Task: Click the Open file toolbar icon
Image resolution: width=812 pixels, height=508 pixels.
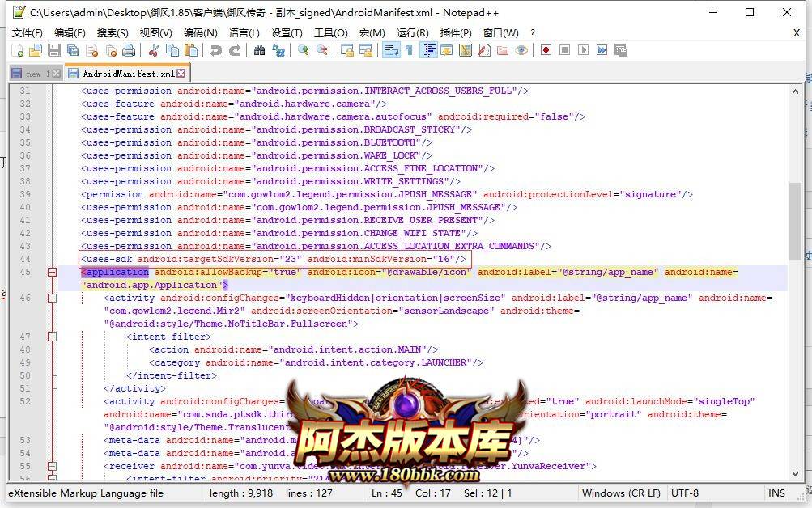Action: 35,50
